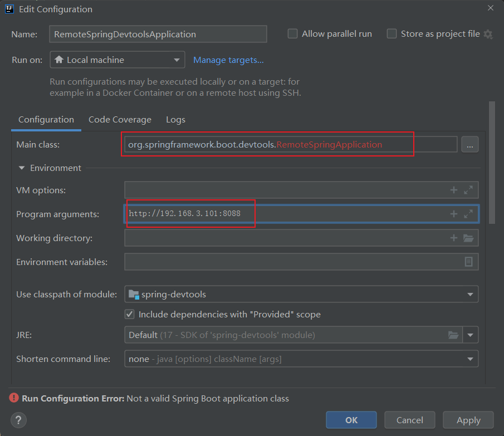Screen dimensions: 504x436
Task: Click the plus icon in VM options field
Action: pos(454,190)
